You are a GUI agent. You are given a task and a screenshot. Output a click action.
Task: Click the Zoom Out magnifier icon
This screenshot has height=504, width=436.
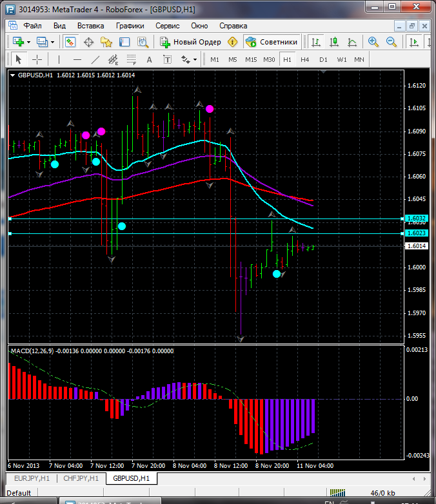point(391,42)
